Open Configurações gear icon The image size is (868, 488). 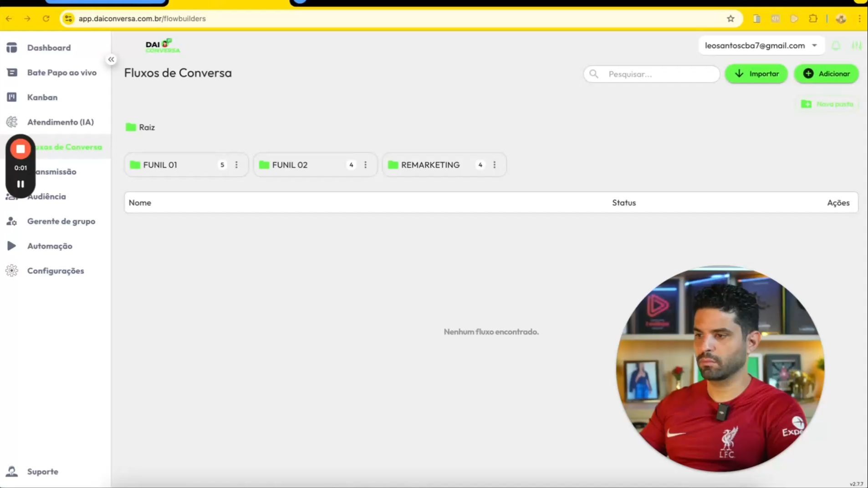(x=12, y=270)
